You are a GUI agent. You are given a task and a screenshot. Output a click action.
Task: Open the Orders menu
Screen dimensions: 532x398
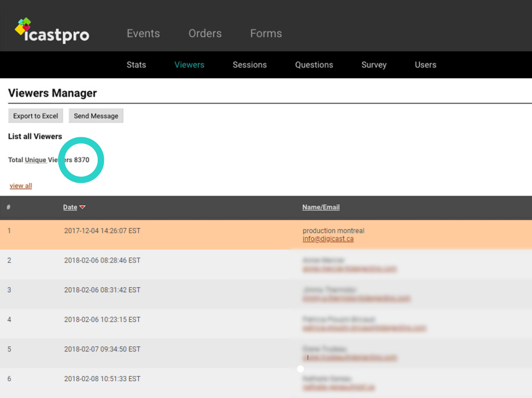click(x=205, y=34)
